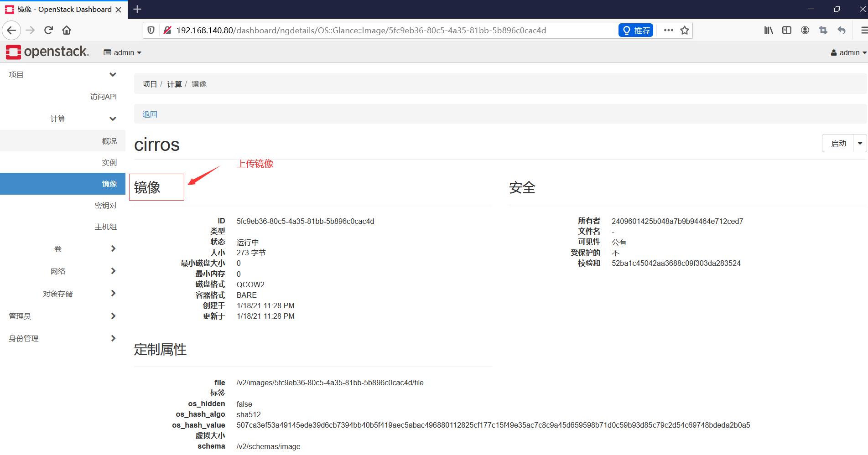Click the BARE container format value
Viewport: 868px width, 455px height.
[x=246, y=295]
